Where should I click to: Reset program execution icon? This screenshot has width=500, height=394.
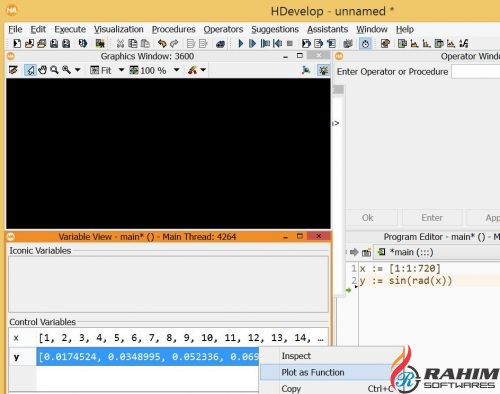click(x=306, y=43)
